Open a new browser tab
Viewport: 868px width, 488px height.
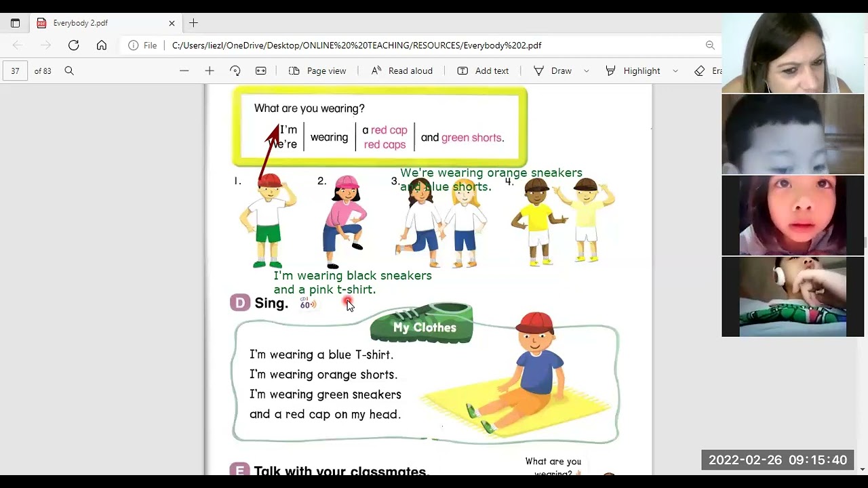(x=193, y=23)
